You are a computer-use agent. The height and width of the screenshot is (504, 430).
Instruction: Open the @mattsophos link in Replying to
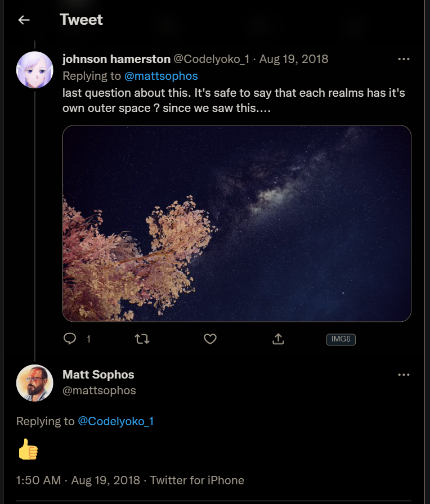[161, 76]
